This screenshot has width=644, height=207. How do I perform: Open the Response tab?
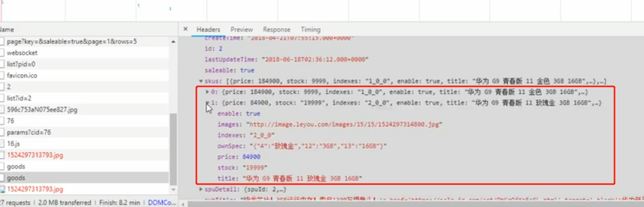[x=277, y=30]
